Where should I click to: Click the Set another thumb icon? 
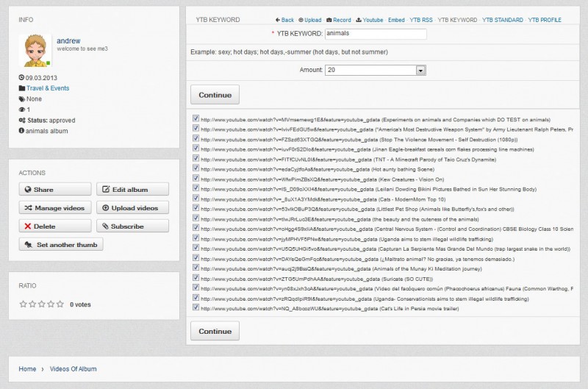pos(29,245)
